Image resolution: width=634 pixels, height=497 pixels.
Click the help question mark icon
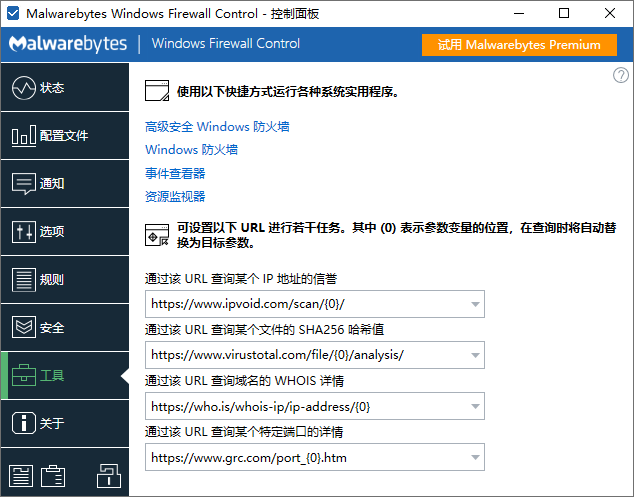(621, 75)
